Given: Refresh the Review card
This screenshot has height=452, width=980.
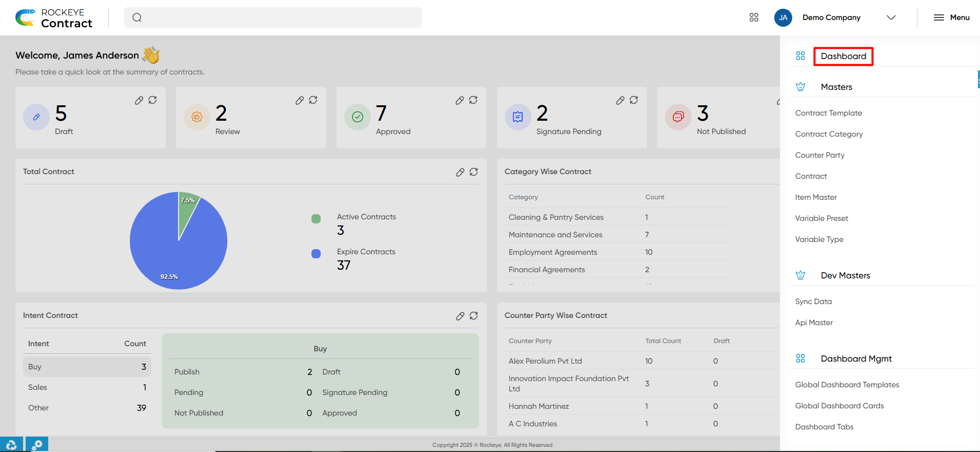Looking at the screenshot, I should [x=313, y=100].
